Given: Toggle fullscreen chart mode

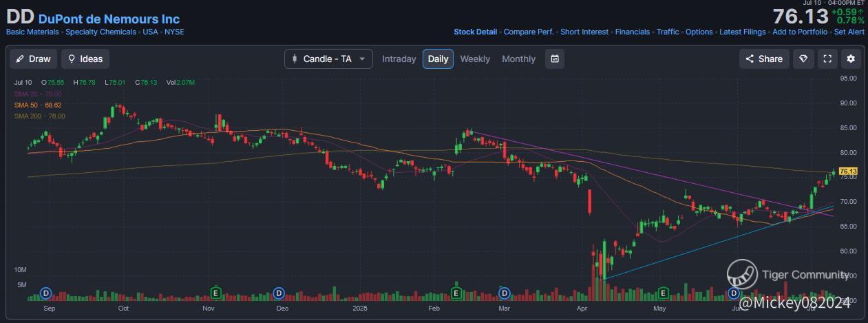Looking at the screenshot, I should click(827, 59).
